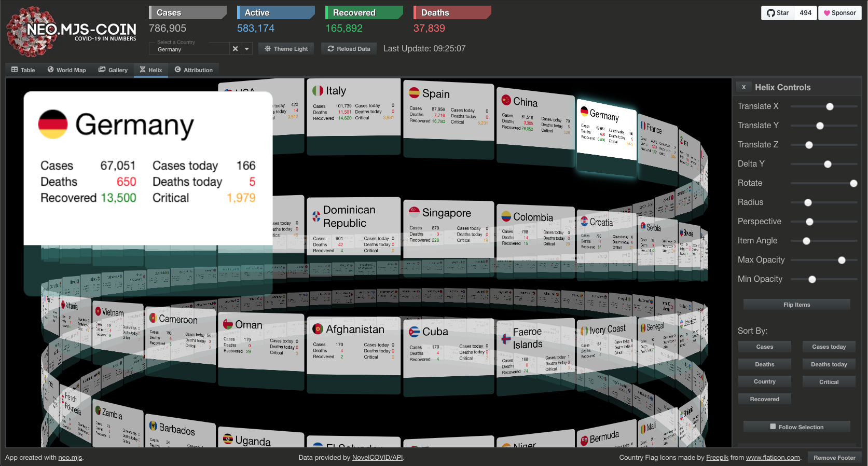
Task: Select the Uganda helix card
Action: [x=261, y=437]
